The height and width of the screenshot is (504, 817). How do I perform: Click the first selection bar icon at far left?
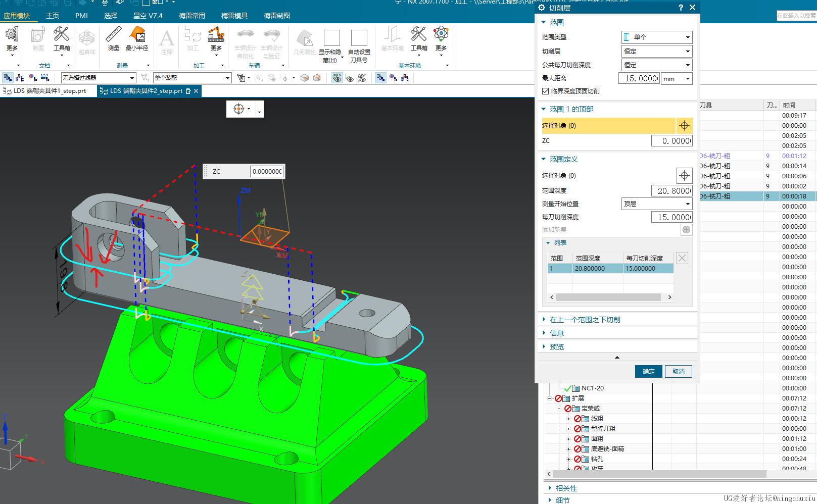click(8, 78)
